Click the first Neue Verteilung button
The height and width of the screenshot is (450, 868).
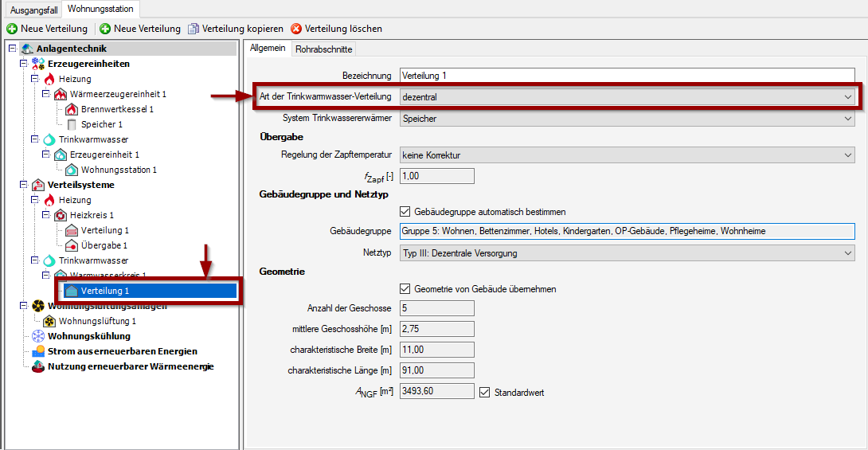tap(47, 29)
